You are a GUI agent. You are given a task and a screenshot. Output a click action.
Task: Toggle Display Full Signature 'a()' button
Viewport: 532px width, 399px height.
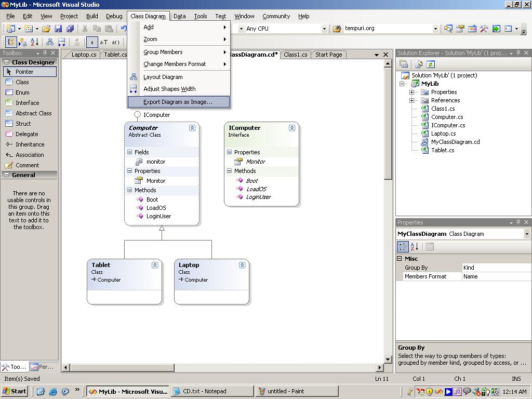click(x=116, y=42)
